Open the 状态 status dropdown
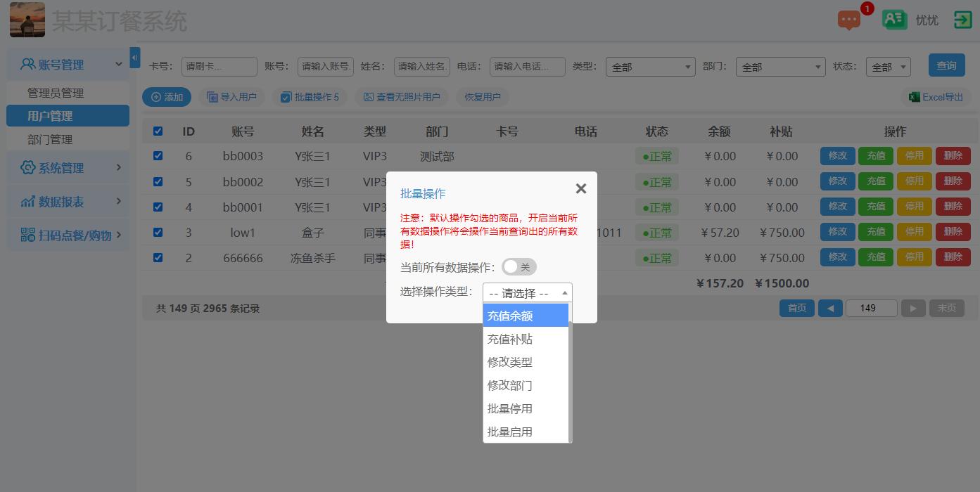Image resolution: width=980 pixels, height=492 pixels. click(888, 66)
